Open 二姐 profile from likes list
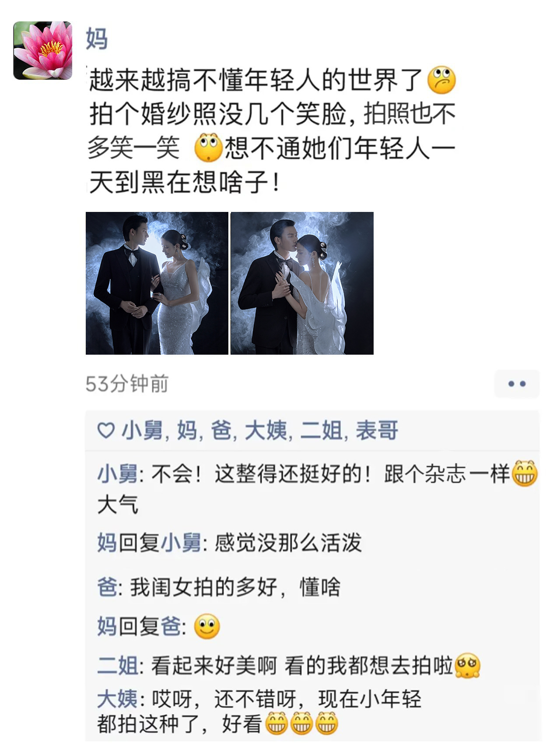 click(322, 430)
